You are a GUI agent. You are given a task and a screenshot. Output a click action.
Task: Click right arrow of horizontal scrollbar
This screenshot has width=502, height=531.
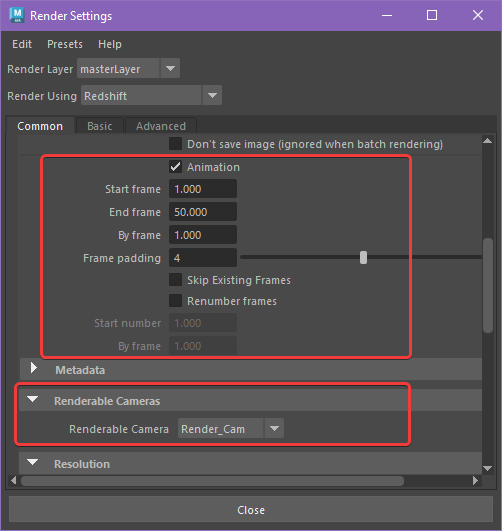coord(475,480)
